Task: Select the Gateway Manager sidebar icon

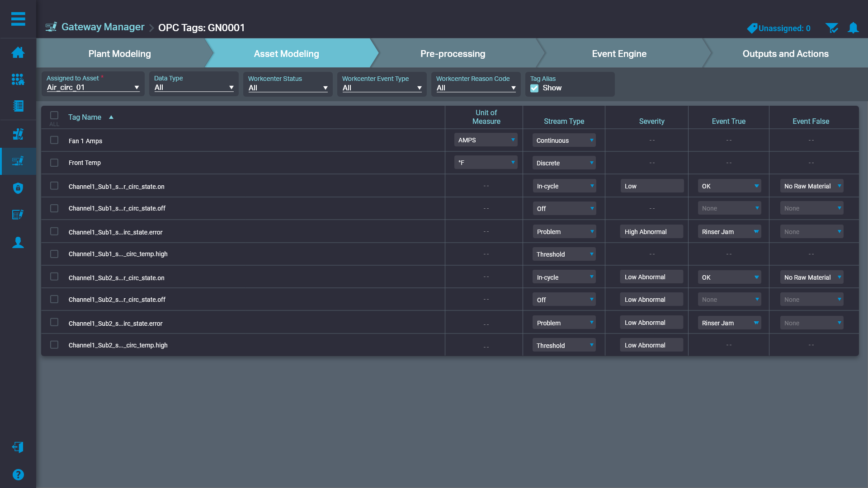Action: pos(18,161)
